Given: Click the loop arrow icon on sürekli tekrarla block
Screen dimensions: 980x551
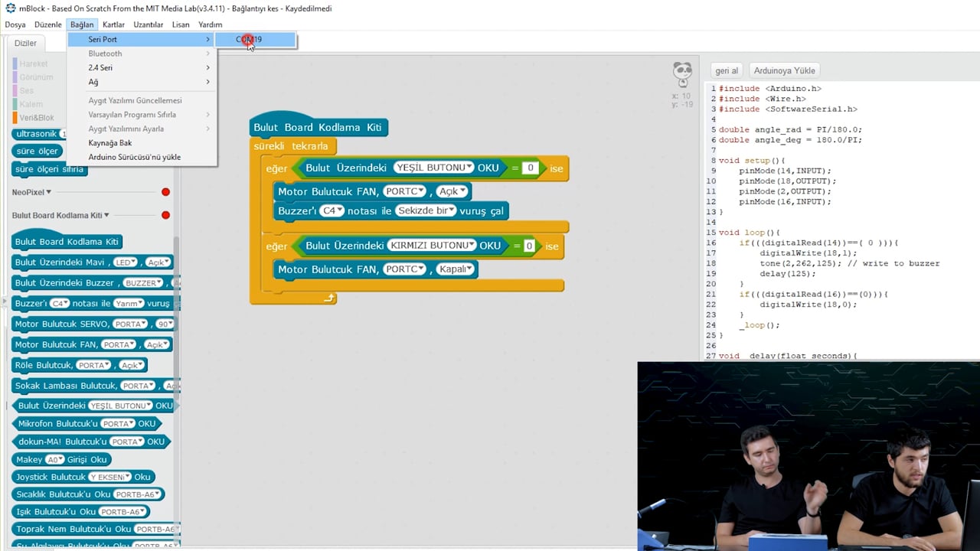Looking at the screenshot, I should (329, 298).
